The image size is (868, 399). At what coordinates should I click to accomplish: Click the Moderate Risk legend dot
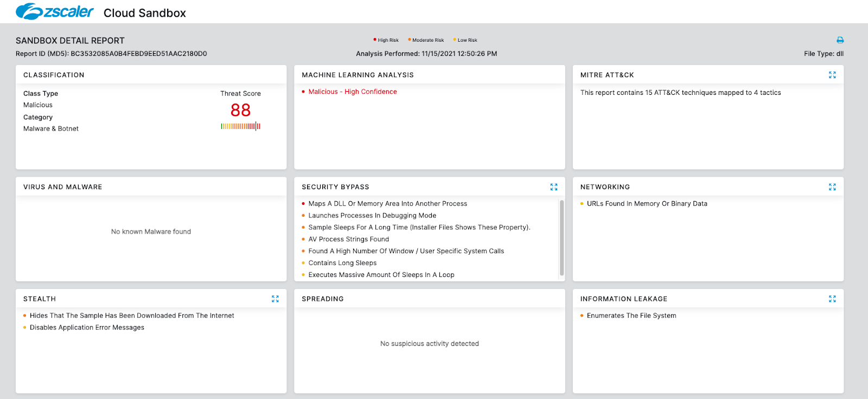[409, 40]
